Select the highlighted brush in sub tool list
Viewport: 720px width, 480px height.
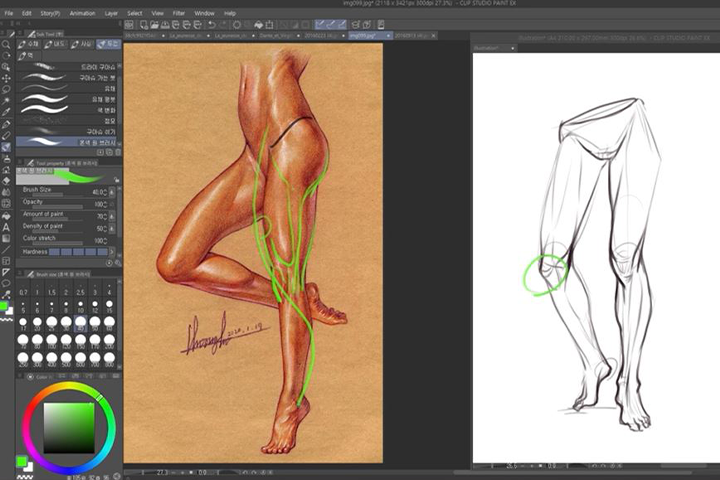click(67, 142)
